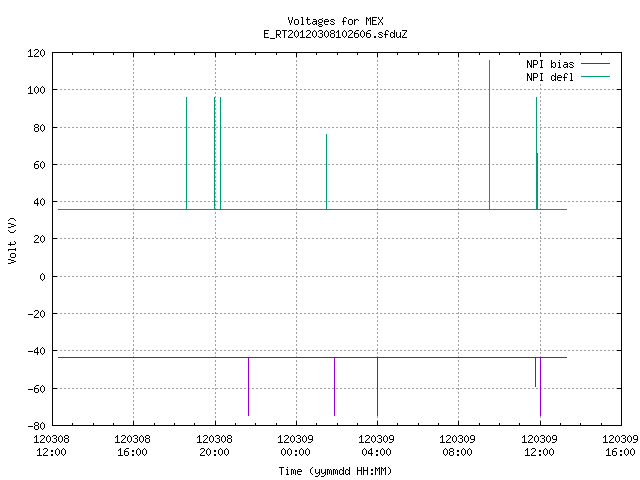Image resolution: width=640 pixels, height=480 pixels.
Task: Click the x-axis label 120309 12:00
Action: (539, 445)
